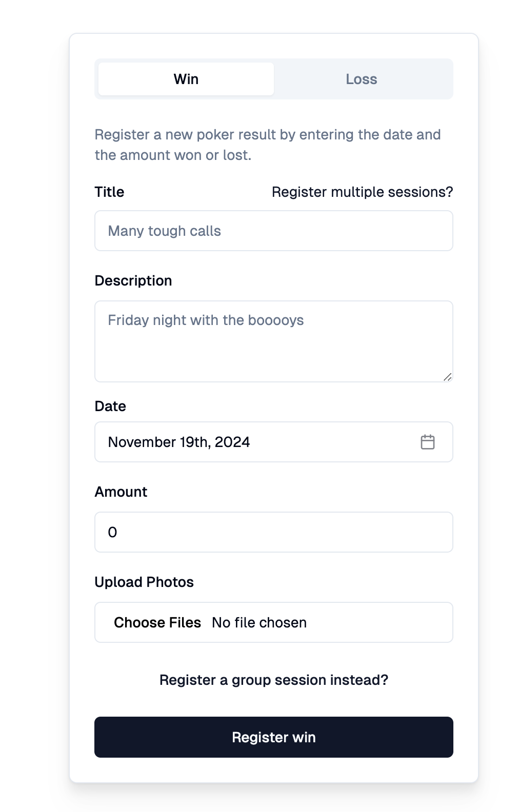
Task: Click the Upload Photos label
Action: [x=144, y=582]
